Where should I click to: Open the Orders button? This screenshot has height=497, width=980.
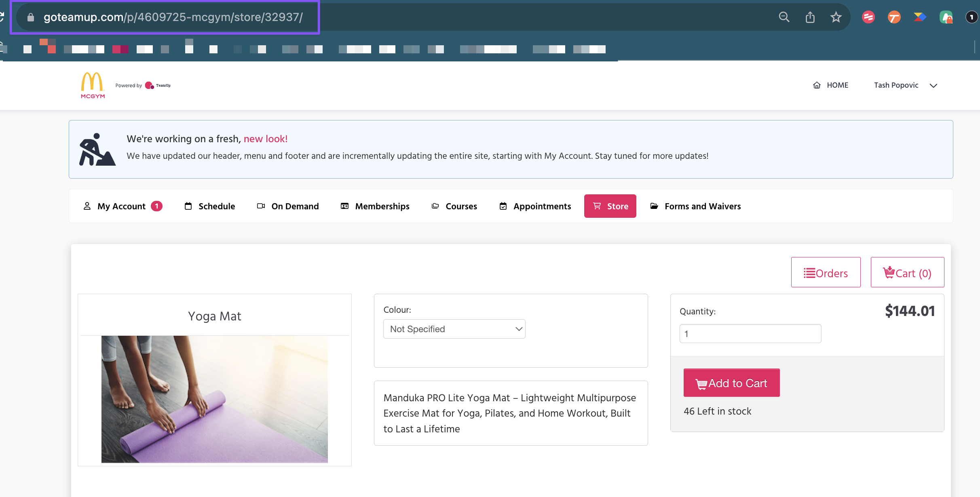[826, 273]
